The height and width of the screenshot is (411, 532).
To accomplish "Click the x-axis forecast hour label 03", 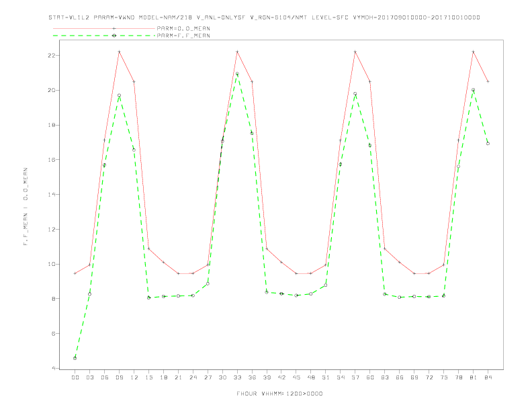I will point(89,377).
